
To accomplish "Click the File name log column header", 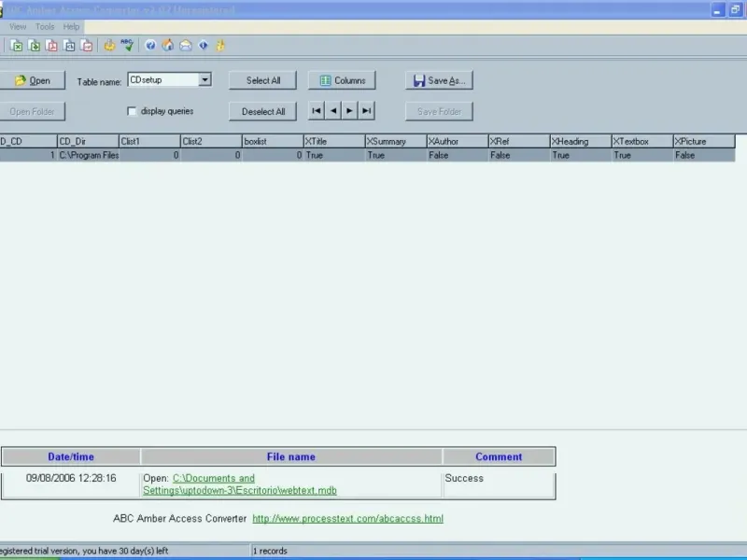I will (x=291, y=456).
